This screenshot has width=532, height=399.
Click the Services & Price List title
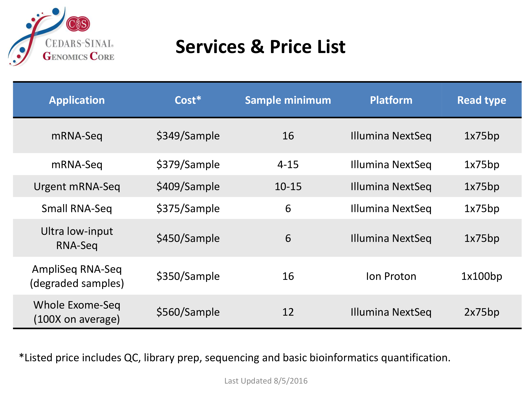tap(260, 47)
